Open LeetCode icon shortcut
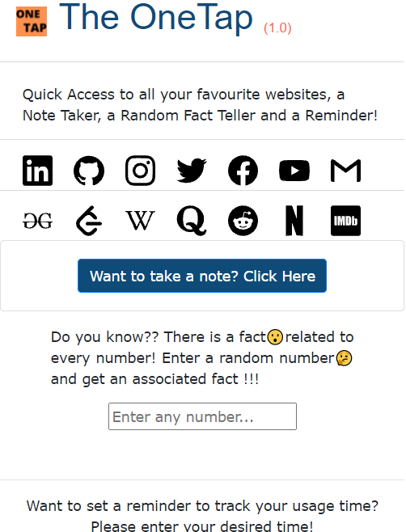 [89, 221]
